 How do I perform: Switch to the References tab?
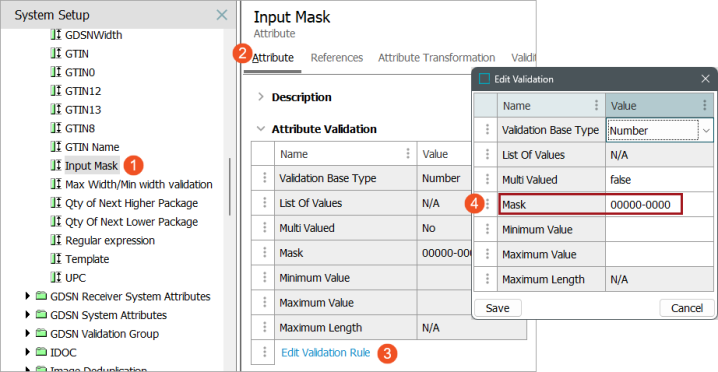[x=337, y=58]
